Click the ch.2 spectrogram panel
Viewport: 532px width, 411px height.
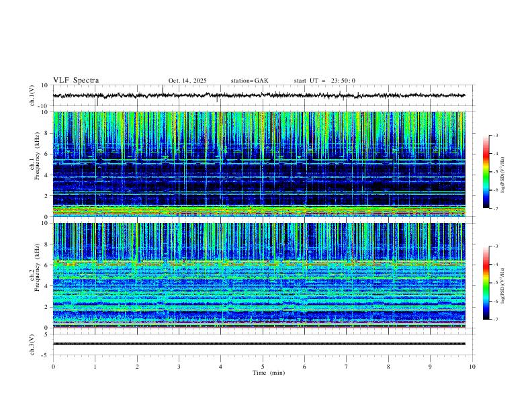click(x=259, y=275)
